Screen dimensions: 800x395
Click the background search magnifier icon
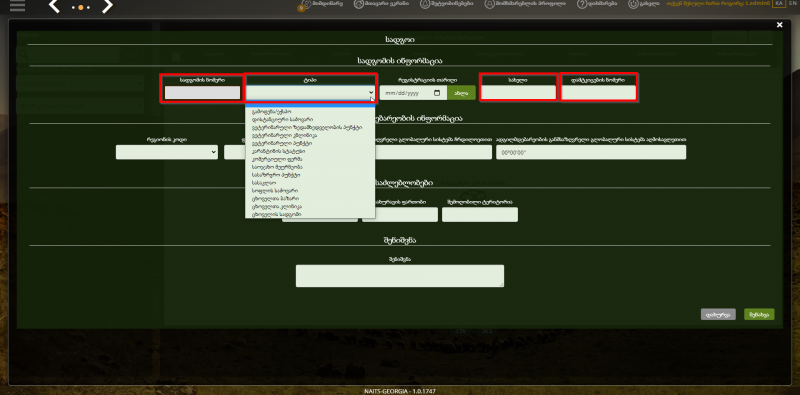pyautogui.click(x=22, y=53)
